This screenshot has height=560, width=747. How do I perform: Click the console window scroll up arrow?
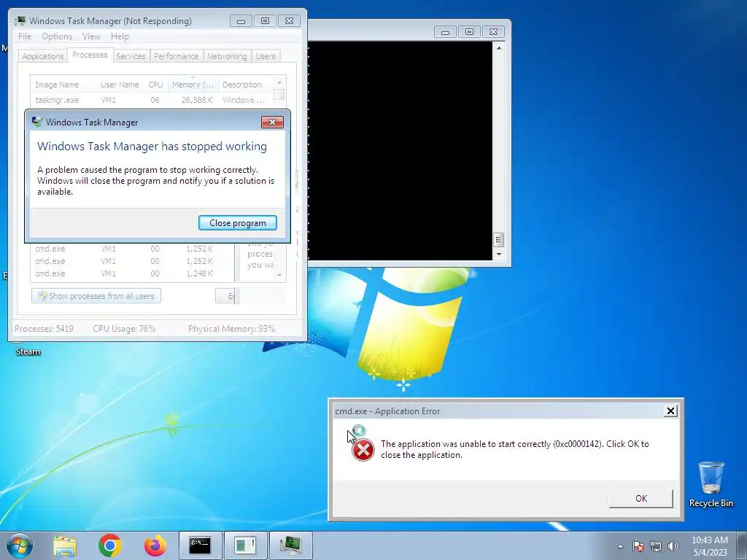pyautogui.click(x=498, y=48)
